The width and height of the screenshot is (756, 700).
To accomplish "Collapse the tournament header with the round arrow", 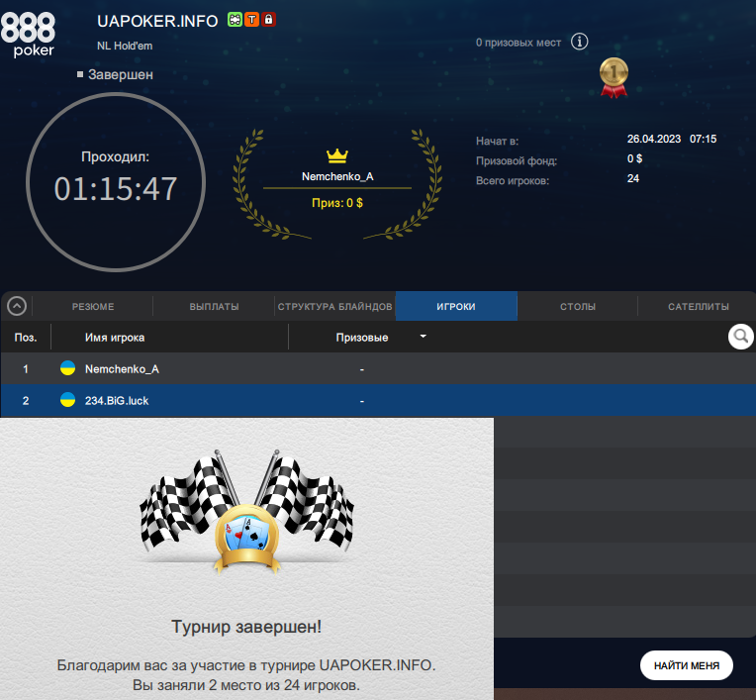I will click(x=17, y=306).
